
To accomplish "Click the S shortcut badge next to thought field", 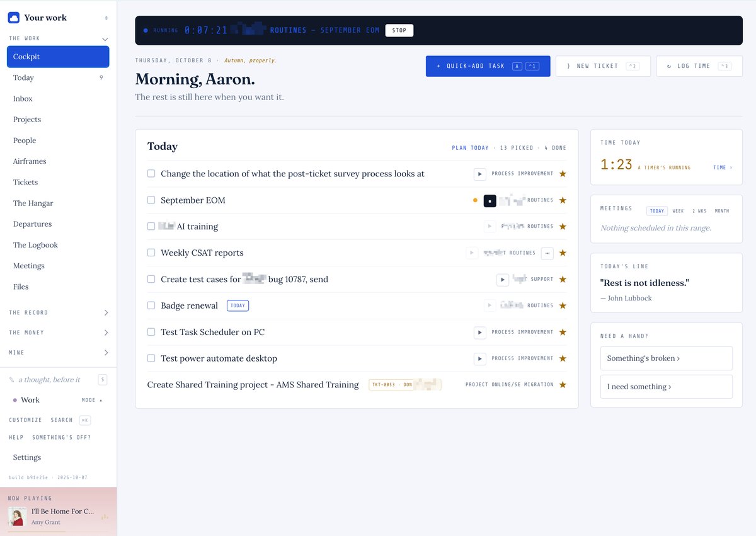I will click(x=103, y=380).
